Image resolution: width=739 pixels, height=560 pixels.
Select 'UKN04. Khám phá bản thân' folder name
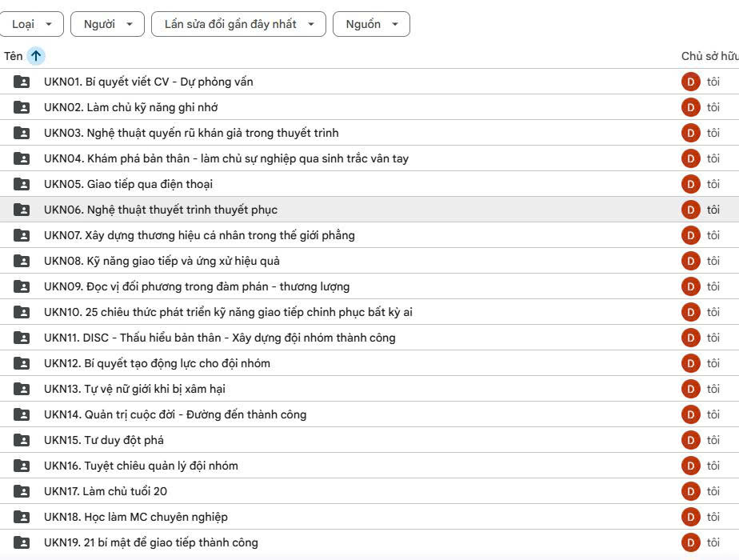[226, 158]
